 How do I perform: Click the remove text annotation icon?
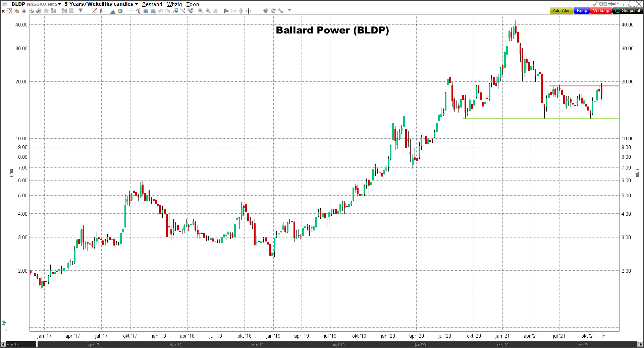click(153, 11)
